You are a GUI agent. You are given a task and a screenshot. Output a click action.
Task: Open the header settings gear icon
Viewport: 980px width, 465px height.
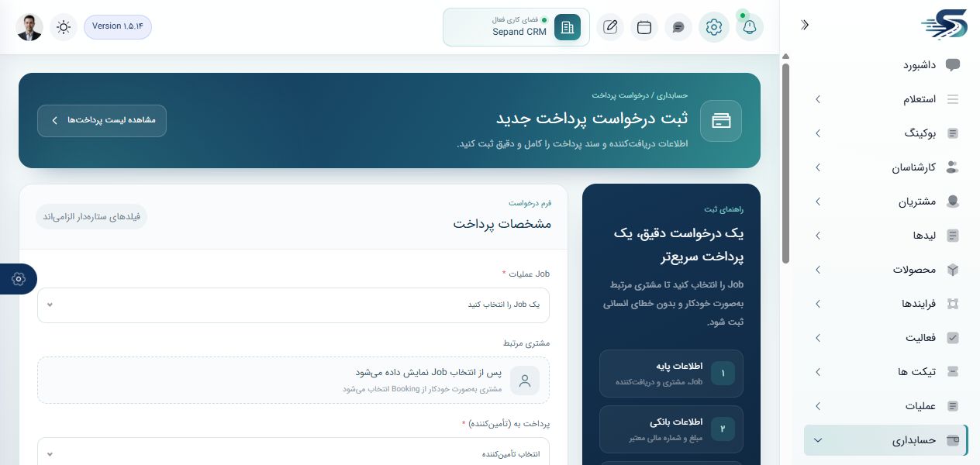coord(713,27)
